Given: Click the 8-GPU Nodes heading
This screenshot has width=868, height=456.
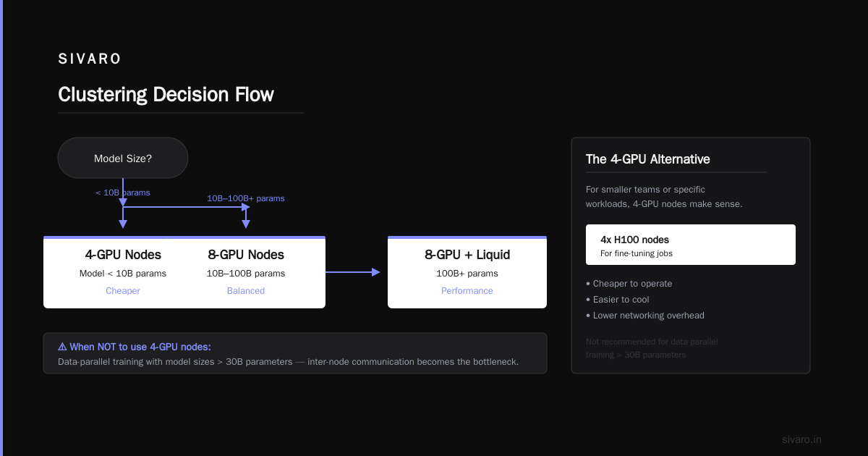Looking at the screenshot, I should tap(246, 255).
